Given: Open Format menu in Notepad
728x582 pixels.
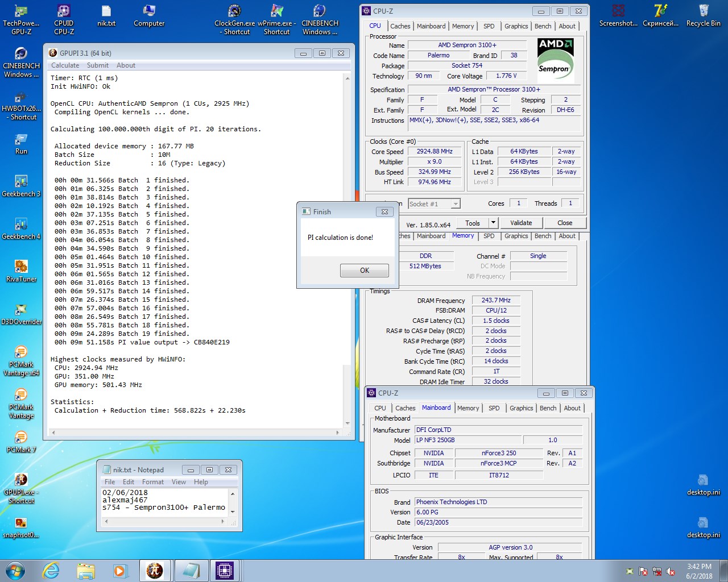Looking at the screenshot, I should coord(153,482).
